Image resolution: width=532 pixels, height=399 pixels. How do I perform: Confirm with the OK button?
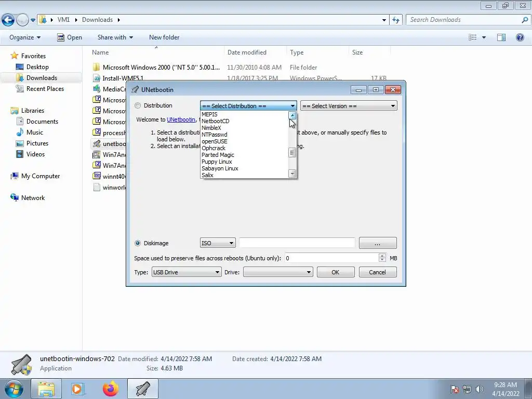336,272
